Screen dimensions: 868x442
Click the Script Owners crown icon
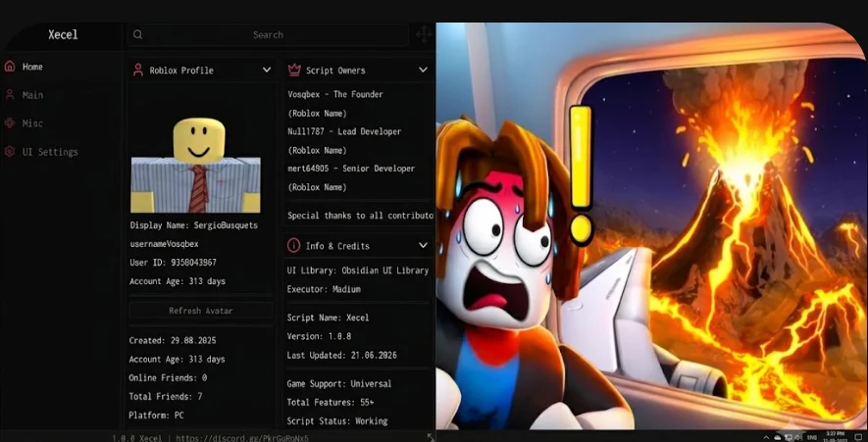(x=294, y=70)
